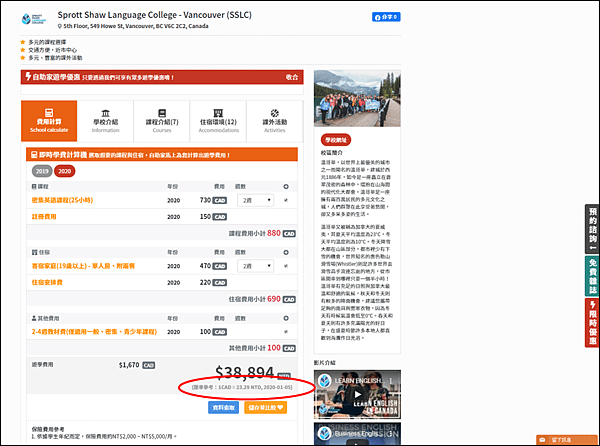Open the School calculate tab
The width and height of the screenshot is (600, 446).
[49, 121]
